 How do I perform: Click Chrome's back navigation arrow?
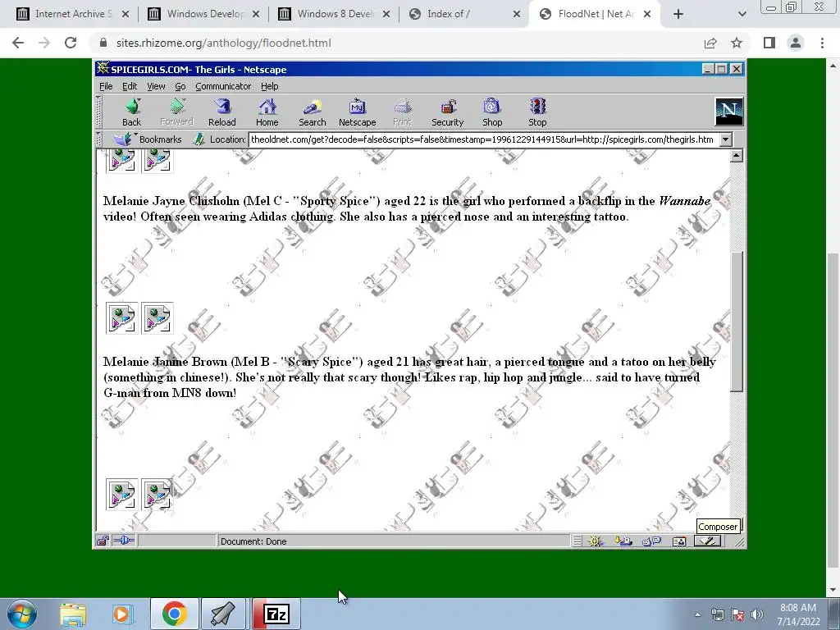point(18,43)
